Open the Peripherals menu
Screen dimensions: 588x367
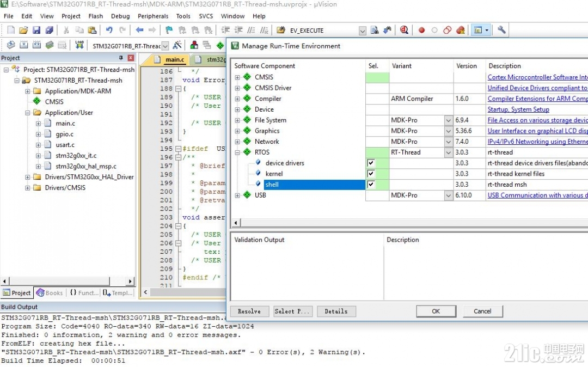point(153,16)
